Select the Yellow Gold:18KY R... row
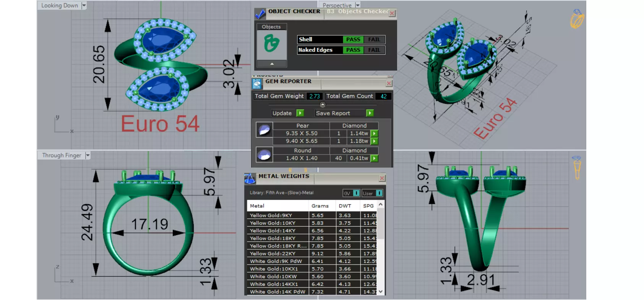Screen dimensions: 644x300 click(312, 246)
